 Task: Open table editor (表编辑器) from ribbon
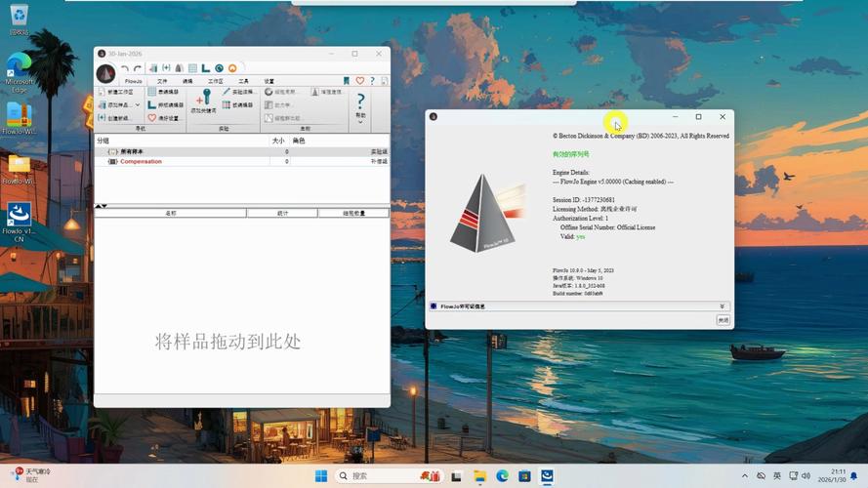click(x=163, y=92)
